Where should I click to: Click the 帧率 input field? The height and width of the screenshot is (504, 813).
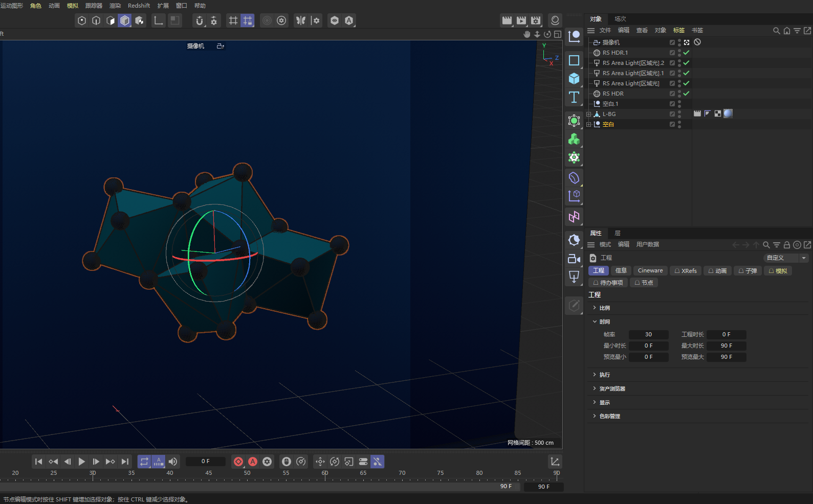pos(648,335)
